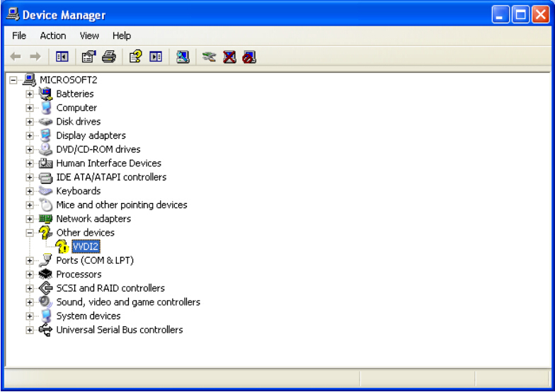Open the Action menu

pyautogui.click(x=52, y=35)
